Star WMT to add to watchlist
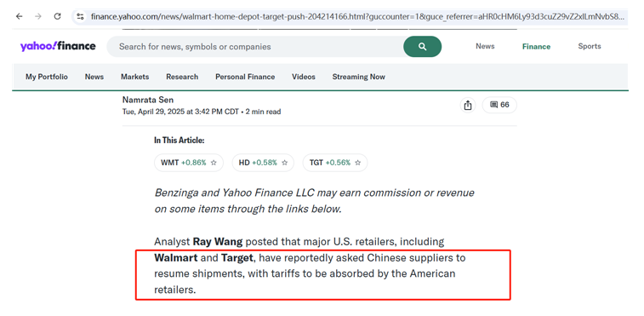This screenshot has height=316, width=644. click(214, 163)
